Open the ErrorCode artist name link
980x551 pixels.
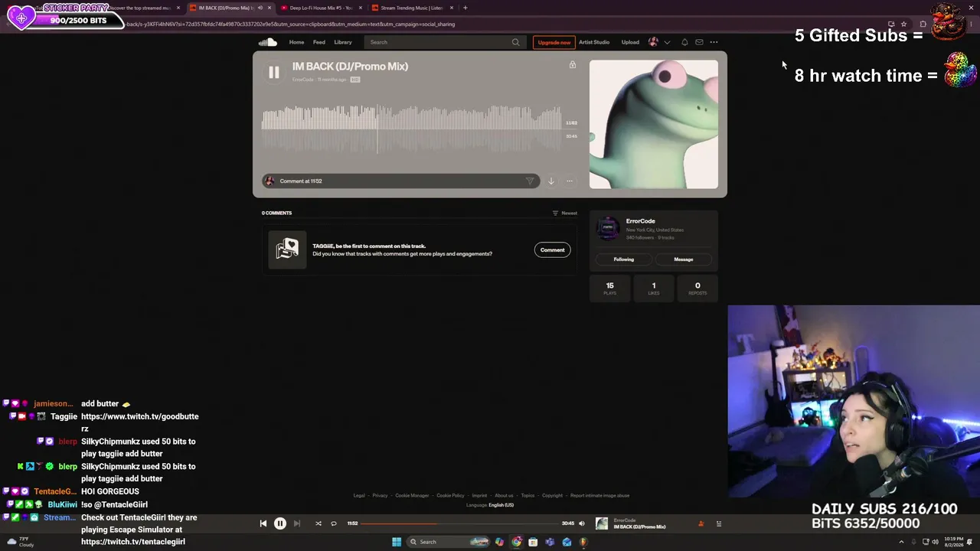(640, 221)
